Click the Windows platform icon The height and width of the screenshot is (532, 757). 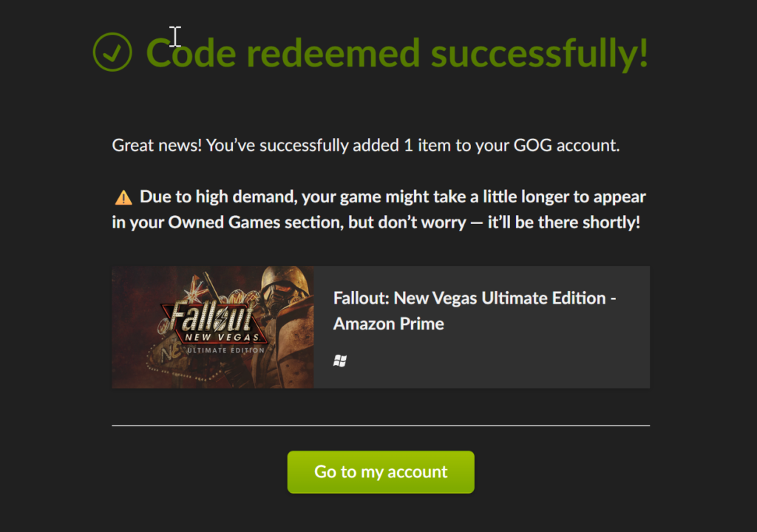[x=340, y=361]
